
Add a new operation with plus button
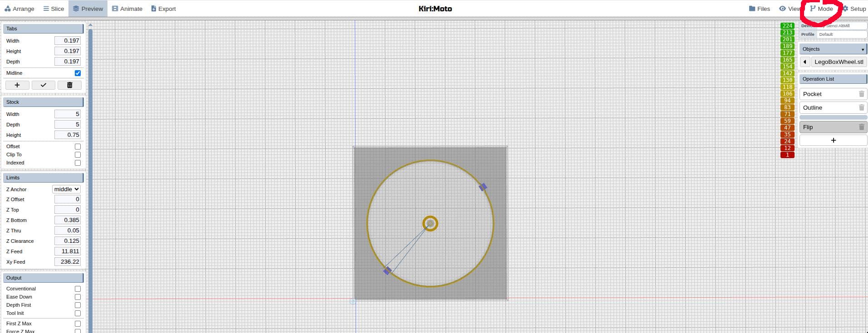click(833, 140)
